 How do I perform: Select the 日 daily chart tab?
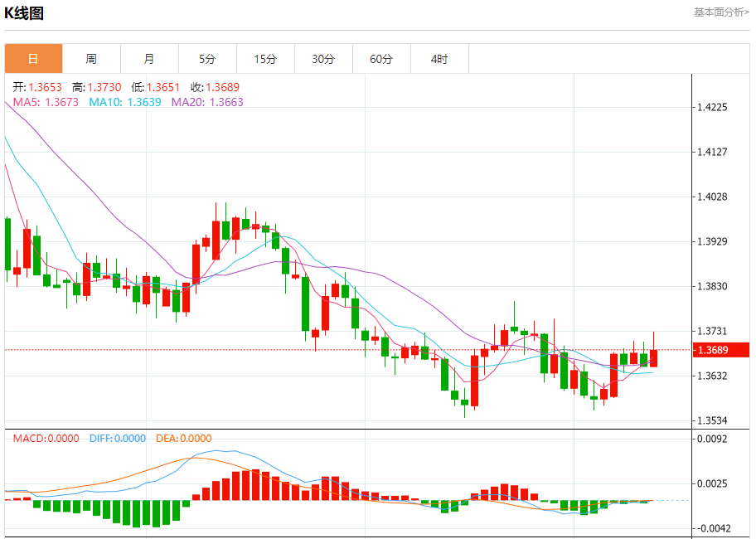(33, 59)
